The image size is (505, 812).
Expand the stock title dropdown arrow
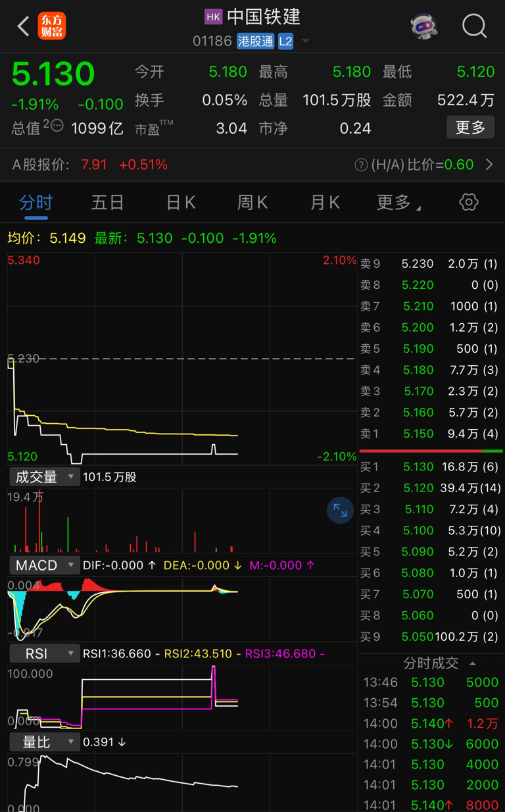pos(306,41)
